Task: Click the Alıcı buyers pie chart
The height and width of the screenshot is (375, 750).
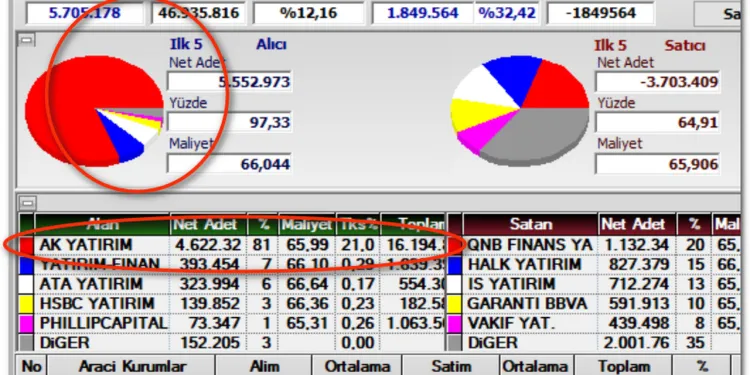Action: point(94,111)
